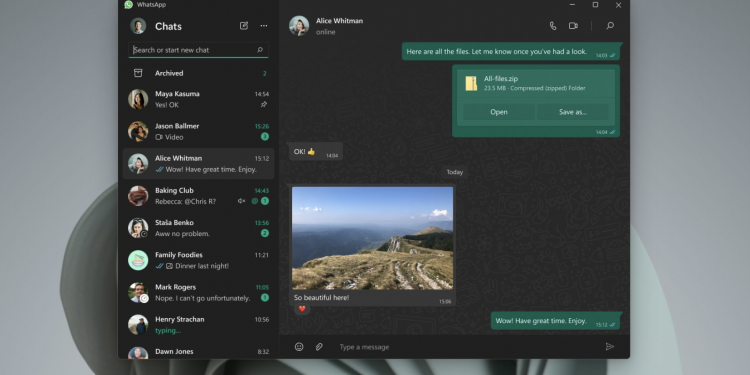Open the Archived chats row
This screenshot has width=750, height=375.
click(199, 73)
